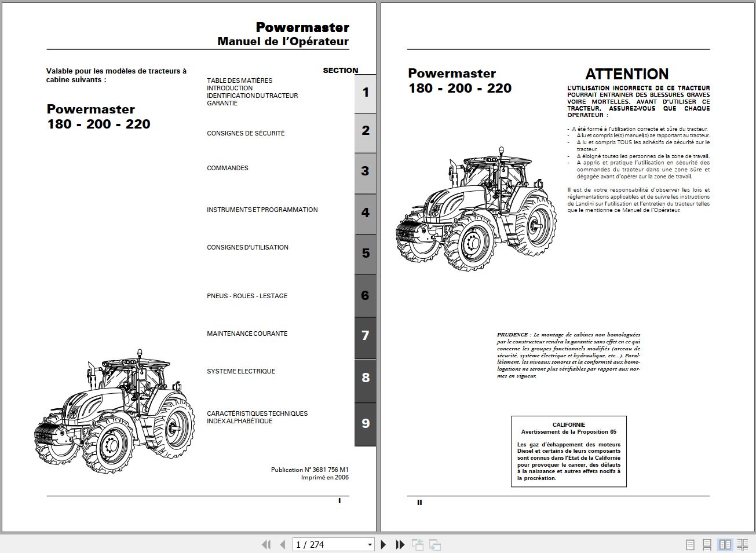Click CARACTÉRISTIQUES TECHNIQUES entry
Viewport: 756px width, 553px height.
point(257,413)
